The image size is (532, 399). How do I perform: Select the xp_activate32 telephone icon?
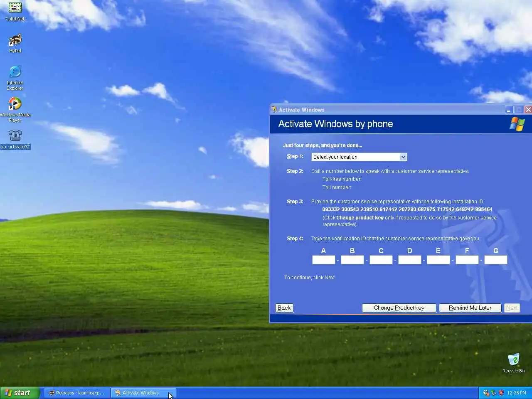pyautogui.click(x=15, y=139)
